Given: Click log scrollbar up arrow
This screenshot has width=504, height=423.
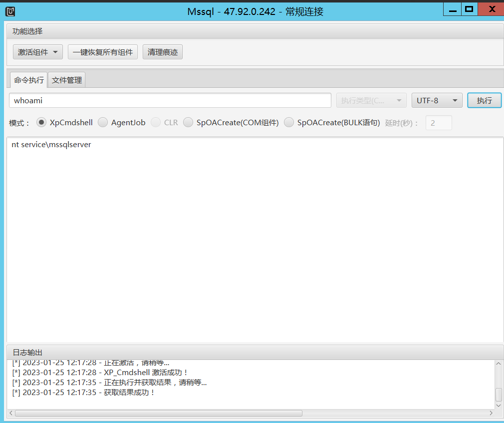Looking at the screenshot, I should [x=499, y=364].
